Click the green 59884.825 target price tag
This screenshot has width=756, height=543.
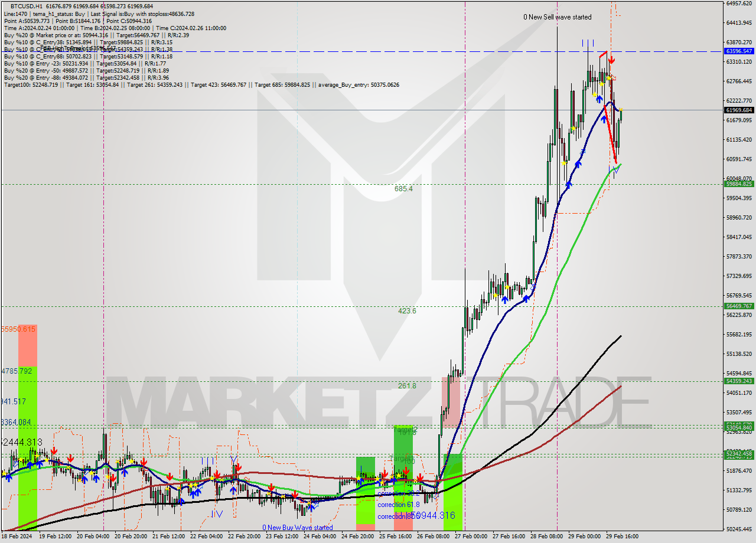coord(739,184)
